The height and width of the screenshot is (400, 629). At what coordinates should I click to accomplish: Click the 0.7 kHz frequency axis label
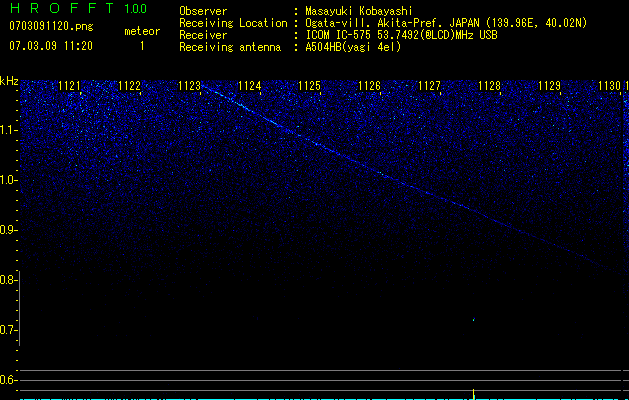[8, 330]
